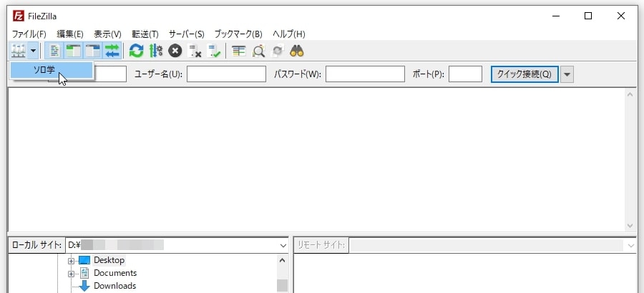Expand the Documents folder tree node
This screenshot has width=644, height=293.
pos(72,273)
